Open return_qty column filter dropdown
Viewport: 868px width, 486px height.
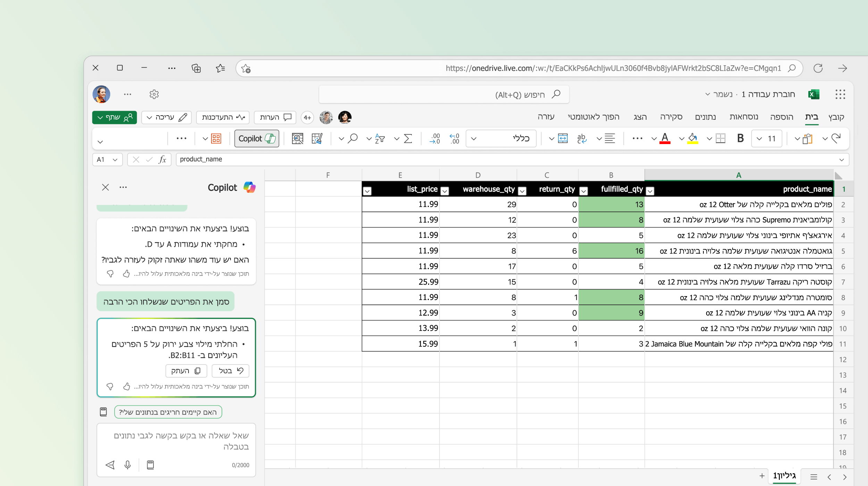522,191
